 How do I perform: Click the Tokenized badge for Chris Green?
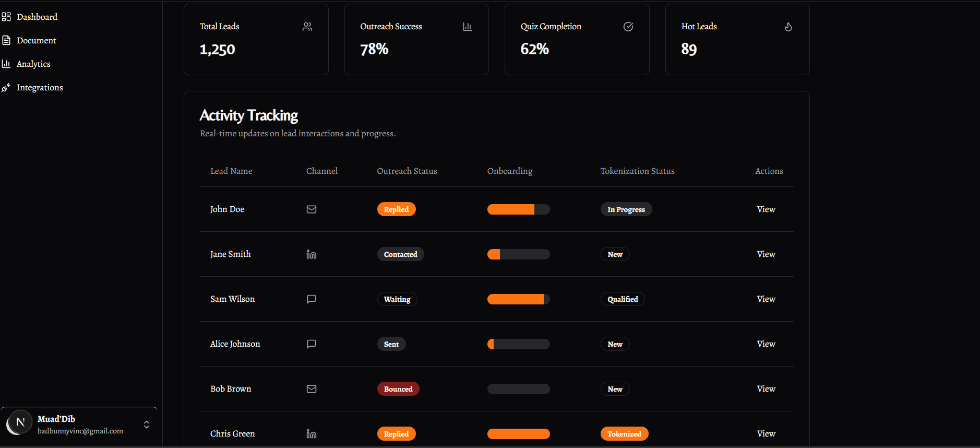coord(624,434)
